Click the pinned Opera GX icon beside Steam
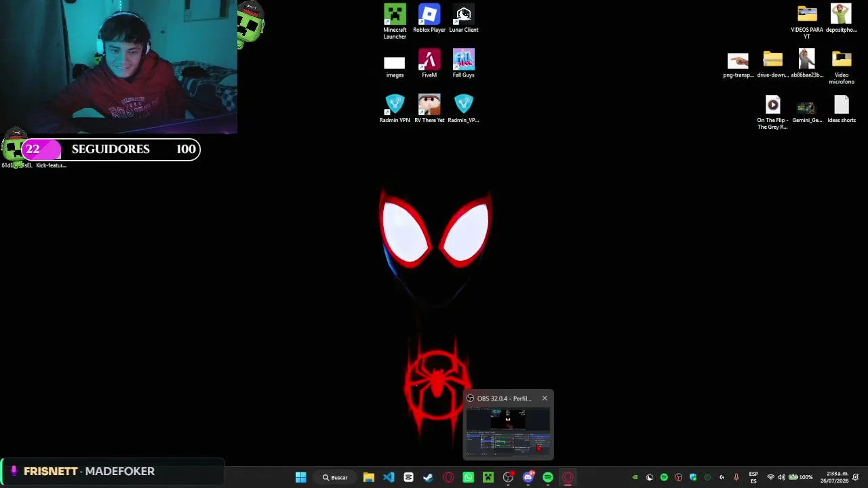 tap(448, 477)
